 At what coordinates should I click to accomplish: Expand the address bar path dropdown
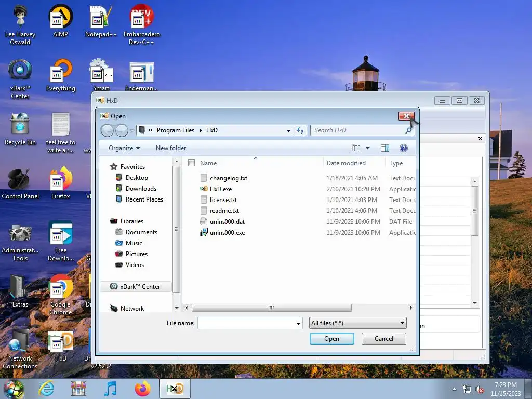point(288,130)
